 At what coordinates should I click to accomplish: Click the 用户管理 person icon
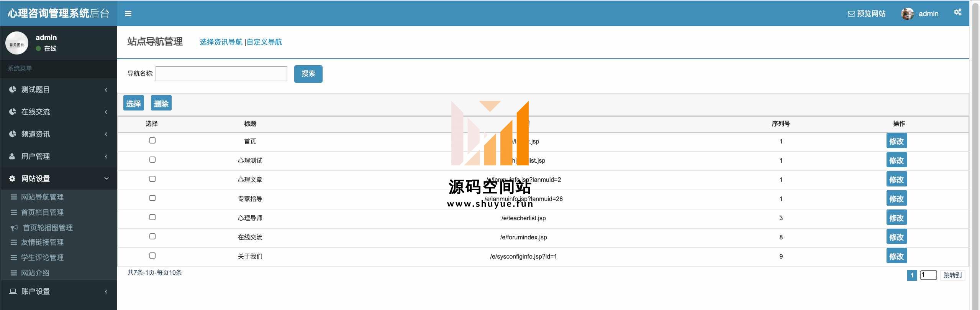point(12,156)
